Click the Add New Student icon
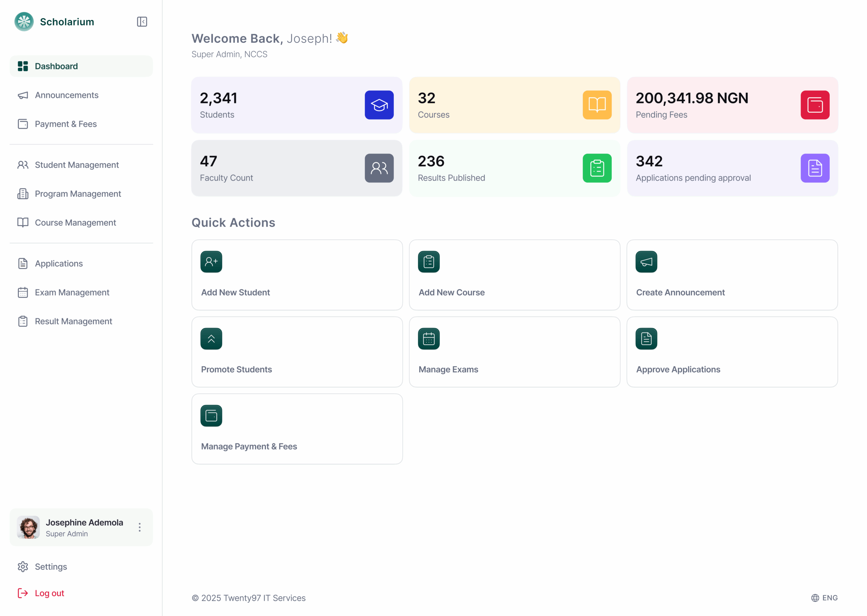The height and width of the screenshot is (616, 867). tap(211, 262)
